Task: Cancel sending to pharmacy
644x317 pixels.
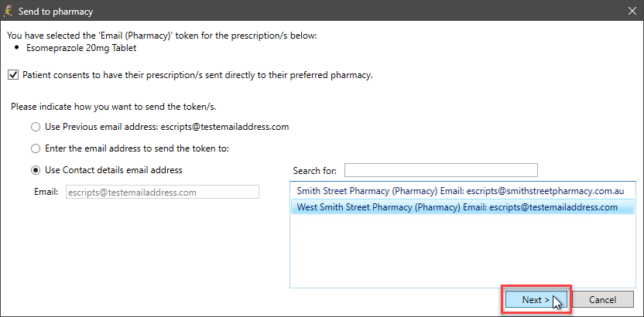Action: [x=602, y=300]
